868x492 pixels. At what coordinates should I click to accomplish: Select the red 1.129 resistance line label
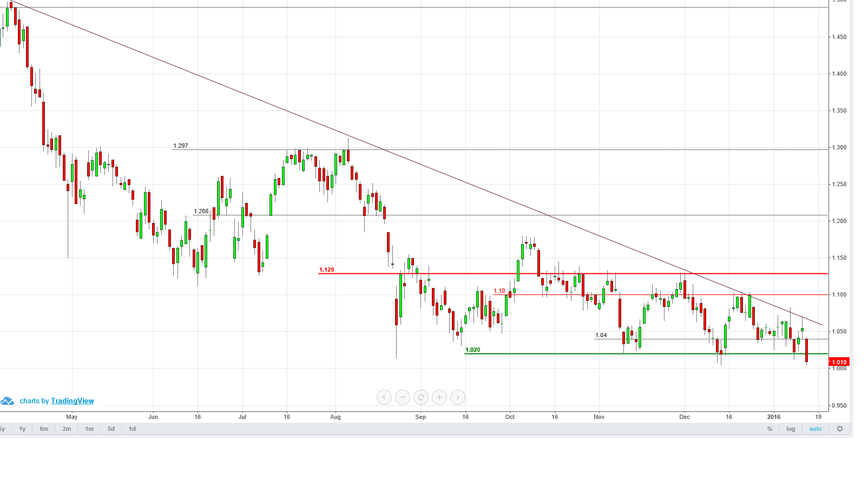click(x=327, y=270)
